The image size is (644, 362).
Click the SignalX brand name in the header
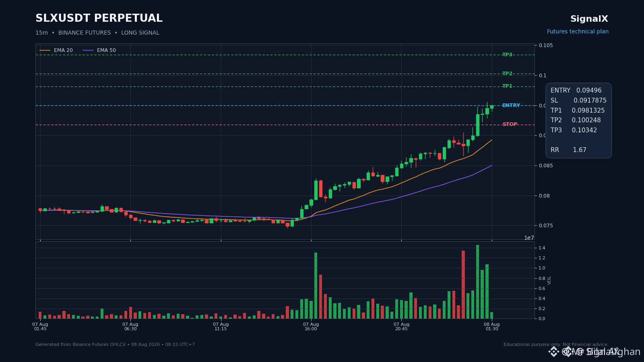(x=589, y=19)
